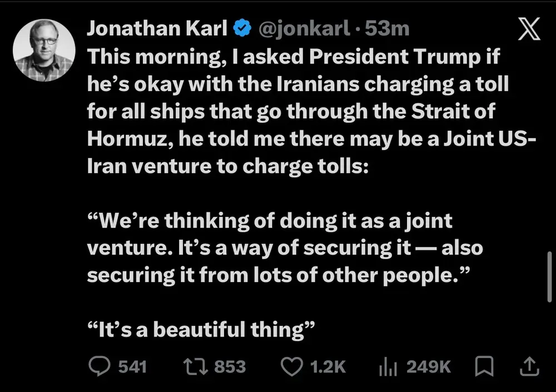
Task: Click the 249K views count
Action: tap(428, 366)
